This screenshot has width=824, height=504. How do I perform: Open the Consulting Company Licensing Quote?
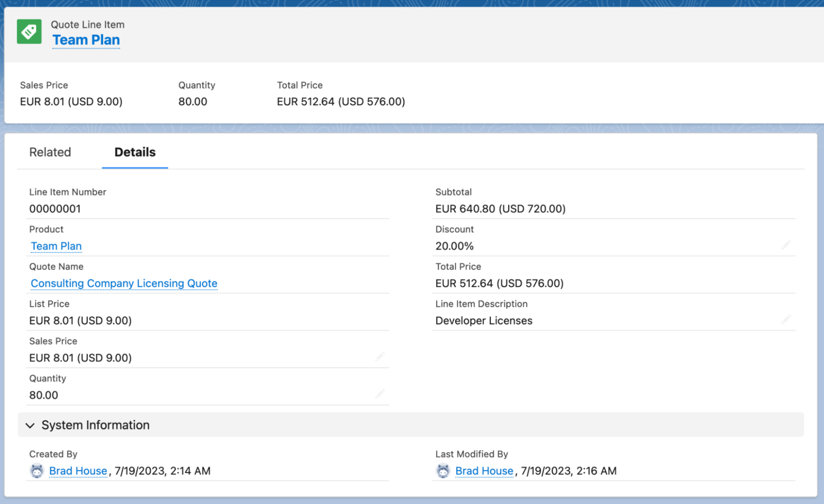coord(124,283)
